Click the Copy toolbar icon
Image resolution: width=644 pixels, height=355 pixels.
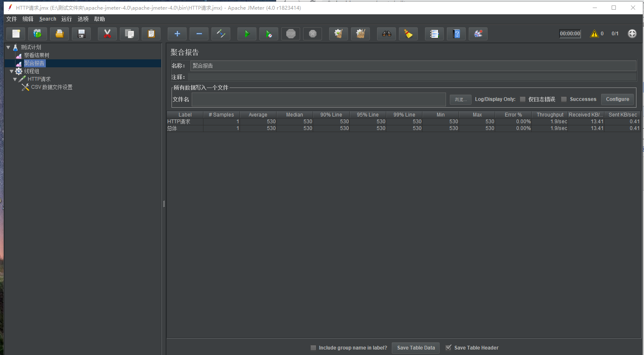[x=129, y=34]
